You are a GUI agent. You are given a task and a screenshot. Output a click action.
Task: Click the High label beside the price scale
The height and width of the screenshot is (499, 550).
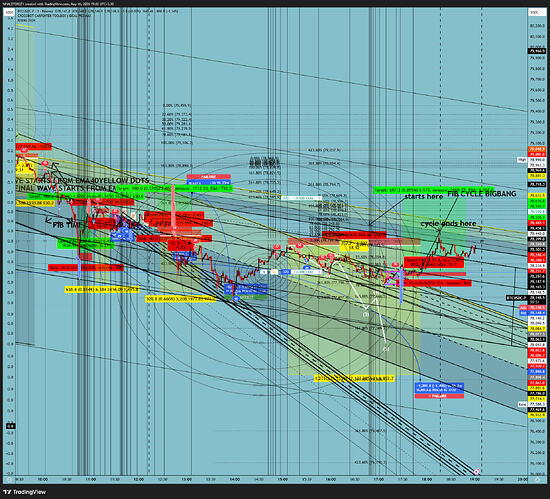point(522,160)
